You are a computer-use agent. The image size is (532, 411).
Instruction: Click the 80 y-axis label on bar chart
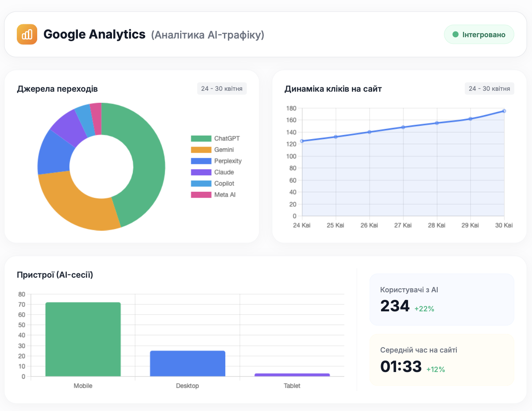(x=22, y=294)
